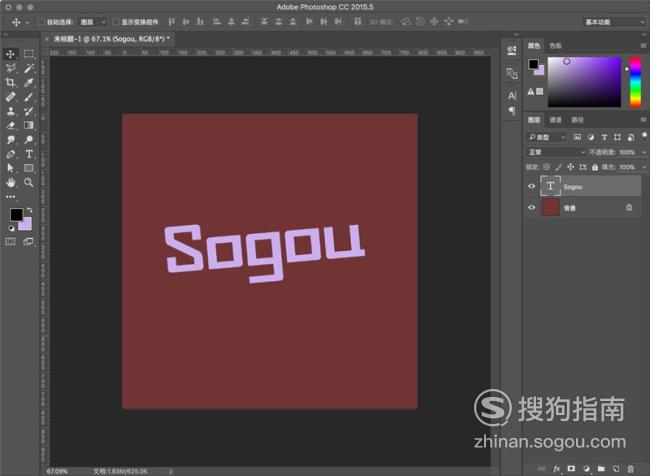Open the workspace switcher dropdown
This screenshot has height=476, width=650.
coord(614,22)
